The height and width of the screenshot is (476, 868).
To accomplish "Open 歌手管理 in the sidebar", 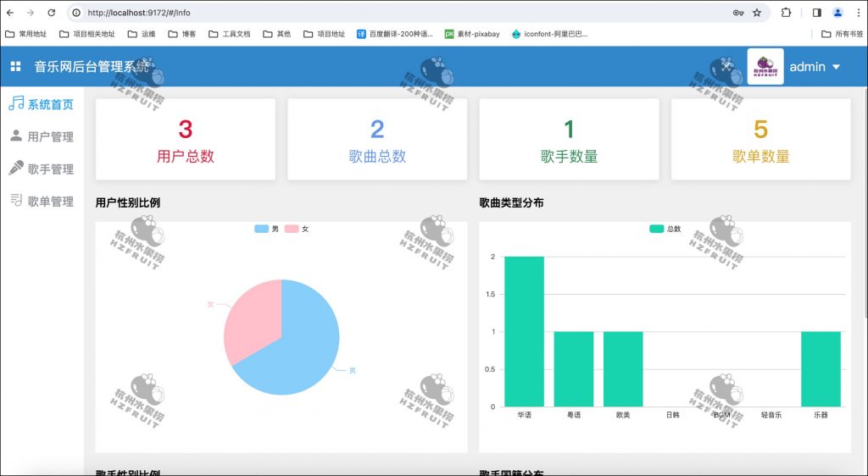I will tap(42, 169).
